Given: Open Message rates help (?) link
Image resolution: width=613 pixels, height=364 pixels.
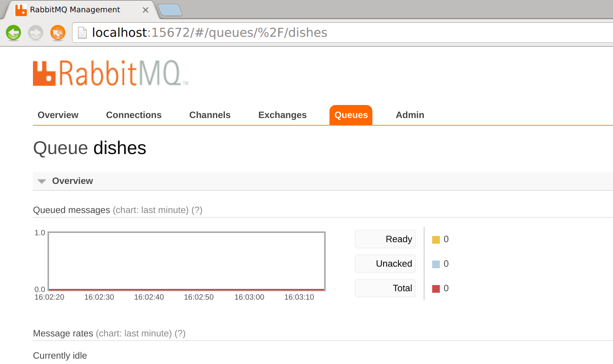Looking at the screenshot, I should tap(180, 333).
